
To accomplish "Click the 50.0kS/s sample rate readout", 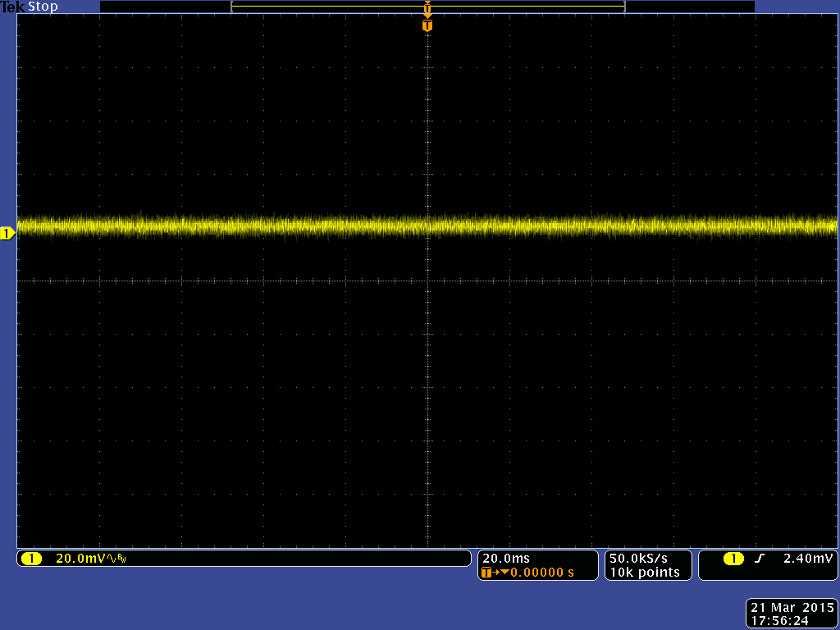I will pos(638,558).
